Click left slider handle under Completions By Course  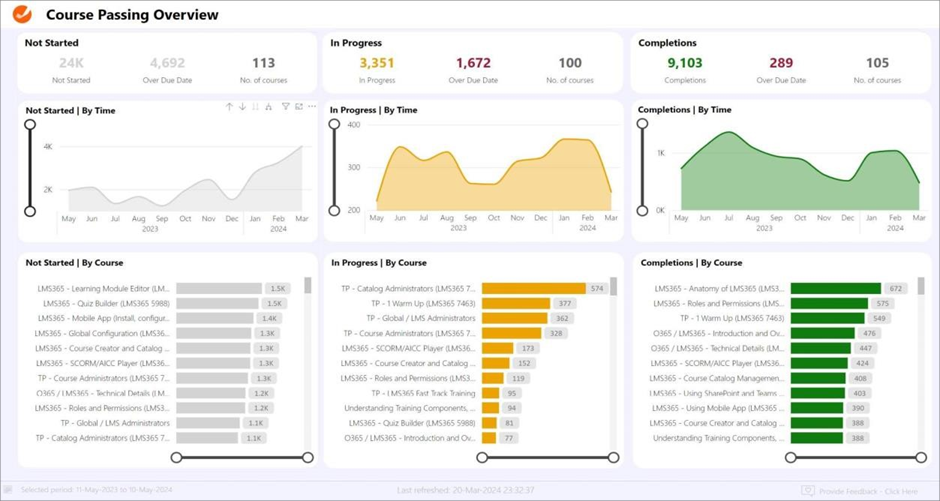[x=790, y=458]
